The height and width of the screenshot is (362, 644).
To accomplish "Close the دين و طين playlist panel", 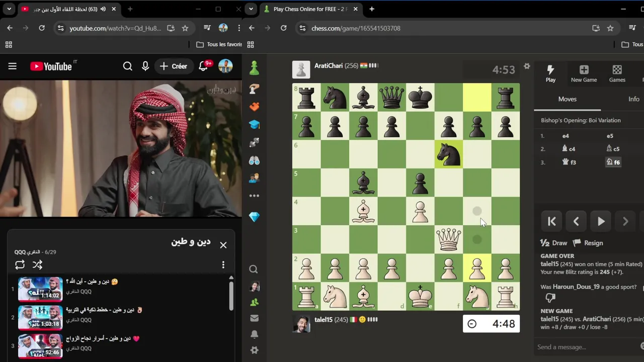I will (x=223, y=245).
